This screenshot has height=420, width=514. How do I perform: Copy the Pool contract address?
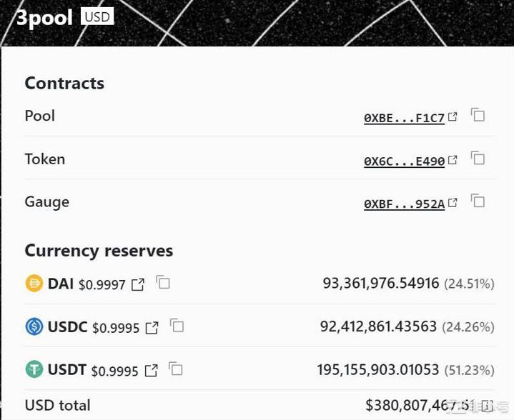478,116
